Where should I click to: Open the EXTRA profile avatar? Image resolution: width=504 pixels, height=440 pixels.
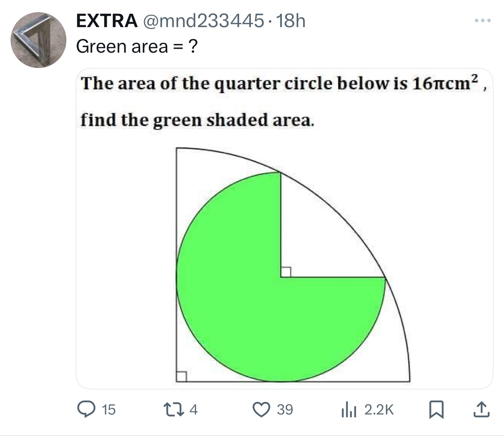tap(38, 40)
